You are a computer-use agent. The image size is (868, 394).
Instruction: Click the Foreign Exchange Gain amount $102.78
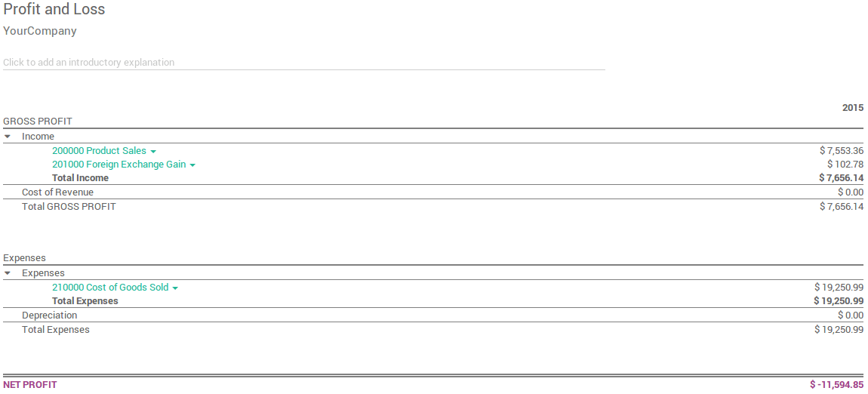845,165
